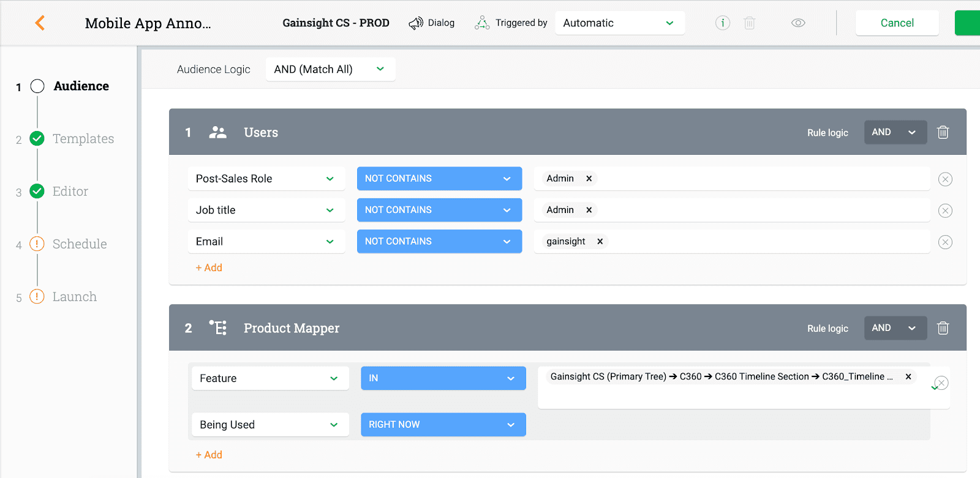Switch to the Schedule step
This screenshot has width=980, height=478.
click(79, 244)
